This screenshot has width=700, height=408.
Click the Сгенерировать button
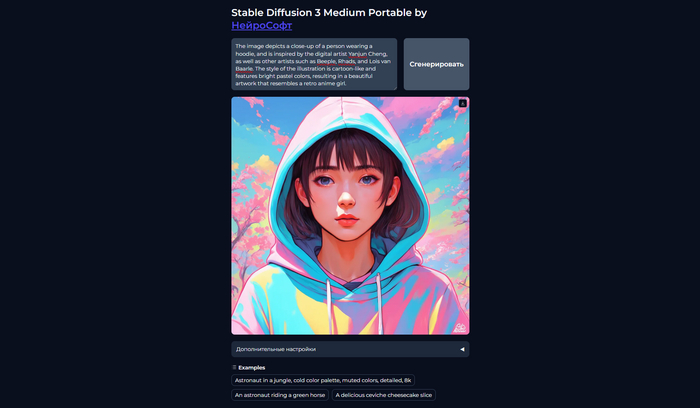pyautogui.click(x=437, y=64)
